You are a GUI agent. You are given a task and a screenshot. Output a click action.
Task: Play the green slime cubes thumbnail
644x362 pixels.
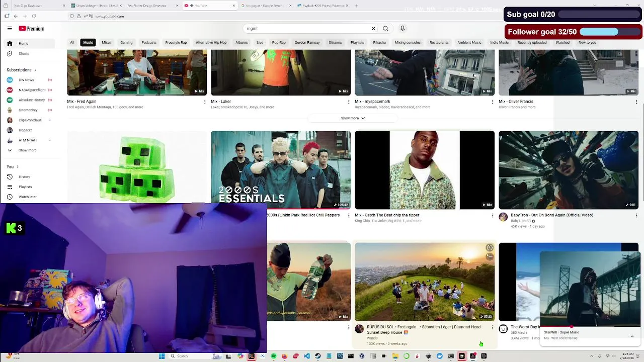(x=137, y=167)
